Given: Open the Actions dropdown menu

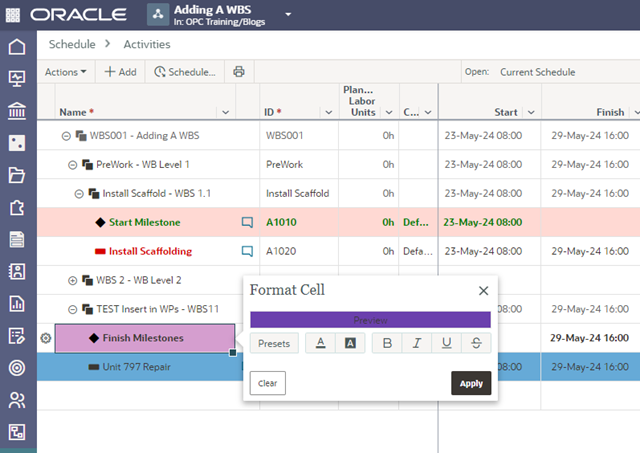Looking at the screenshot, I should [65, 72].
